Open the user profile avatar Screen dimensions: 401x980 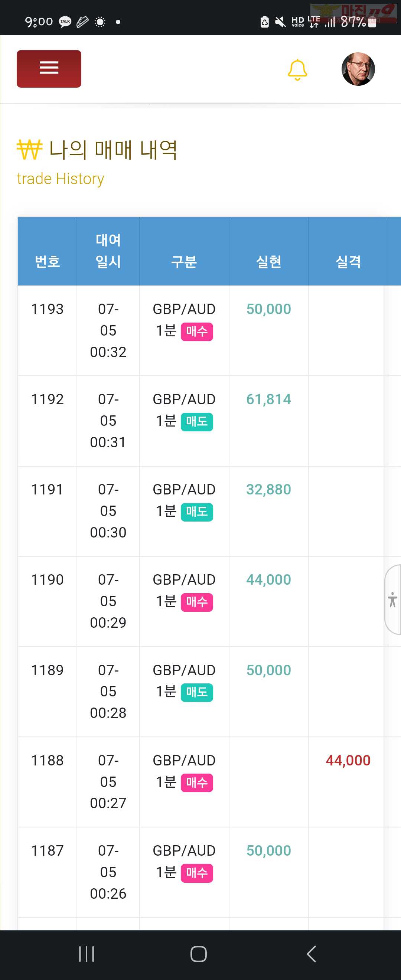tap(358, 69)
